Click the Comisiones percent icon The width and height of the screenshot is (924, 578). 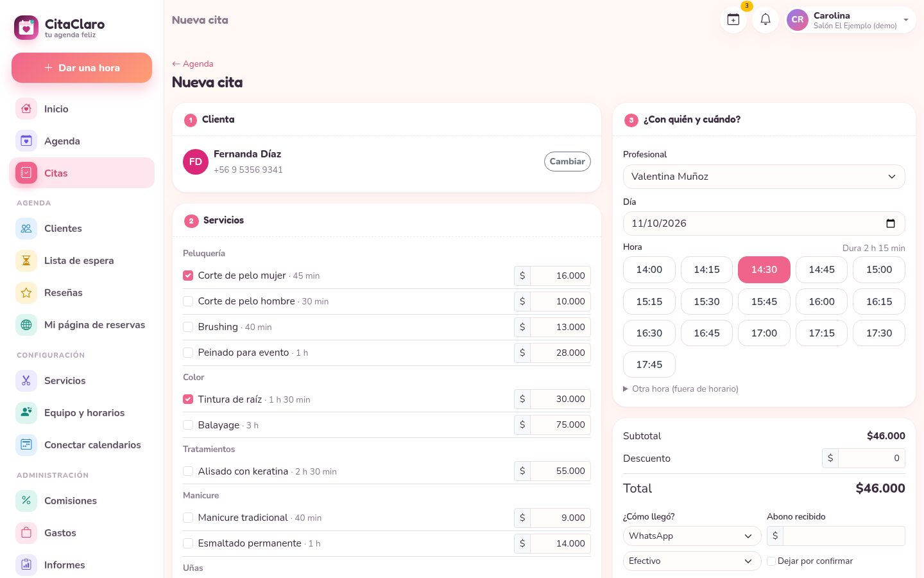pyautogui.click(x=26, y=500)
